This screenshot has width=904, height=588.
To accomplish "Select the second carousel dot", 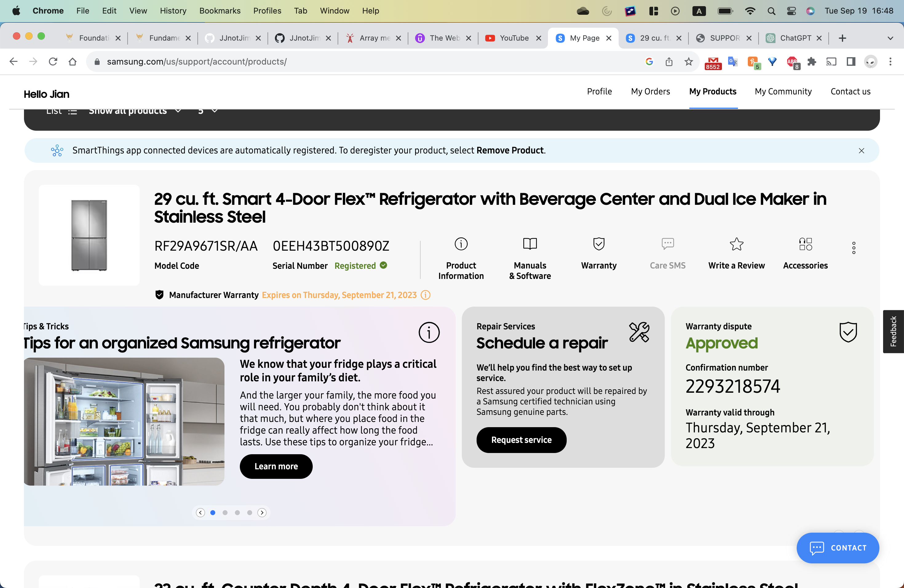I will pos(225,513).
